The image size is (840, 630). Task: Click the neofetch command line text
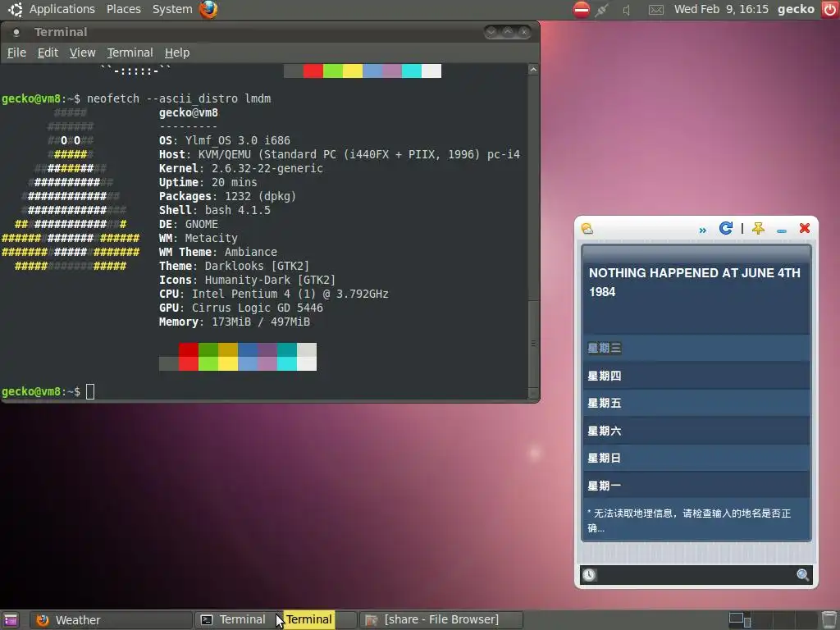179,98
